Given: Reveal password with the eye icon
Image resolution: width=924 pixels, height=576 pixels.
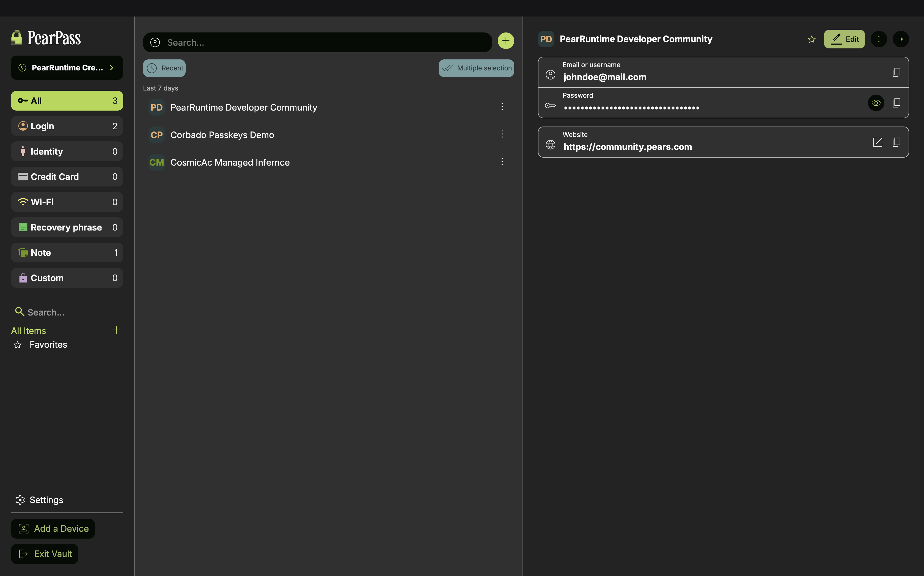Looking at the screenshot, I should (x=876, y=103).
